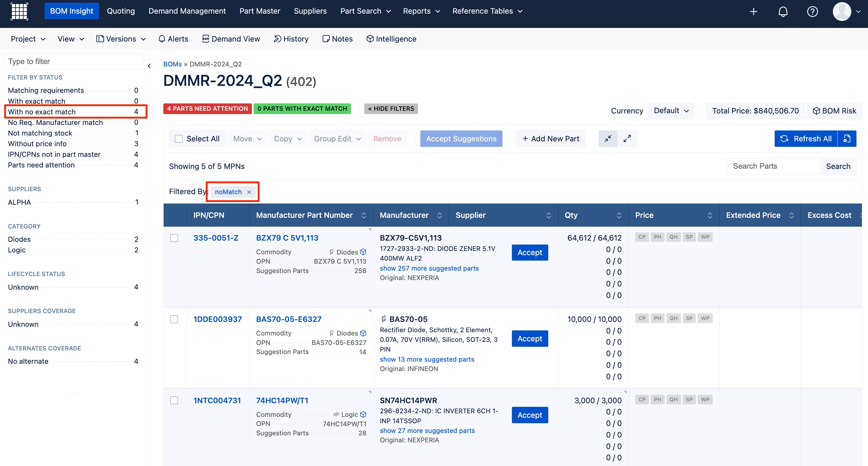
Task: Click the collapse rows arrows icon
Action: pos(608,139)
